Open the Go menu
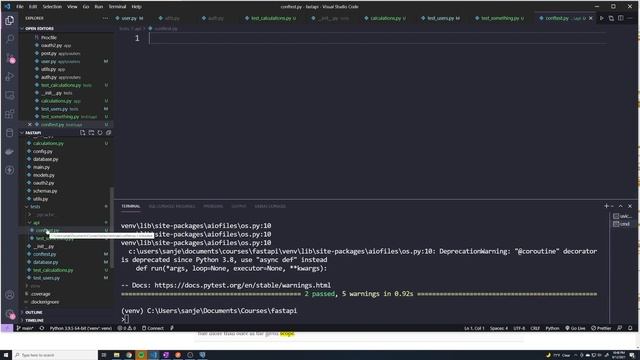Viewport: 640px width, 360px height. click(x=86, y=7)
